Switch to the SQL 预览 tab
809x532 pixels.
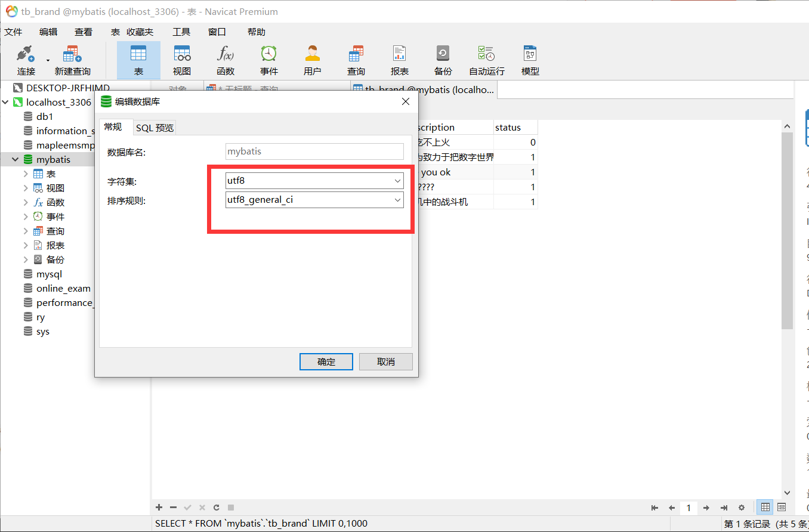coord(155,128)
